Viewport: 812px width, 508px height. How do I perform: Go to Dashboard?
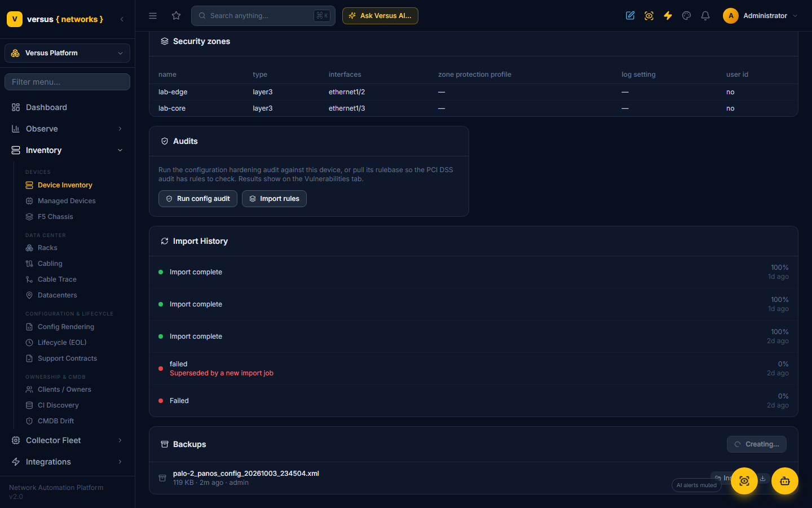click(67, 107)
